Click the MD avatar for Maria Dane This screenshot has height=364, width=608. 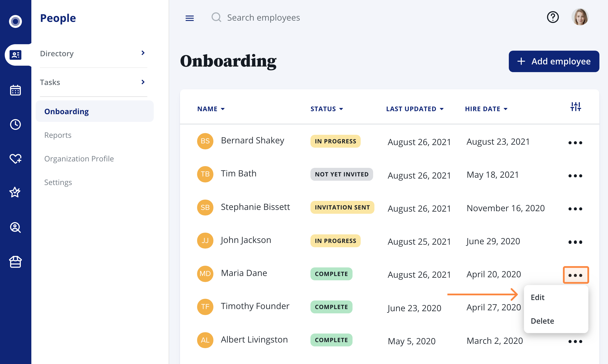[x=205, y=274]
